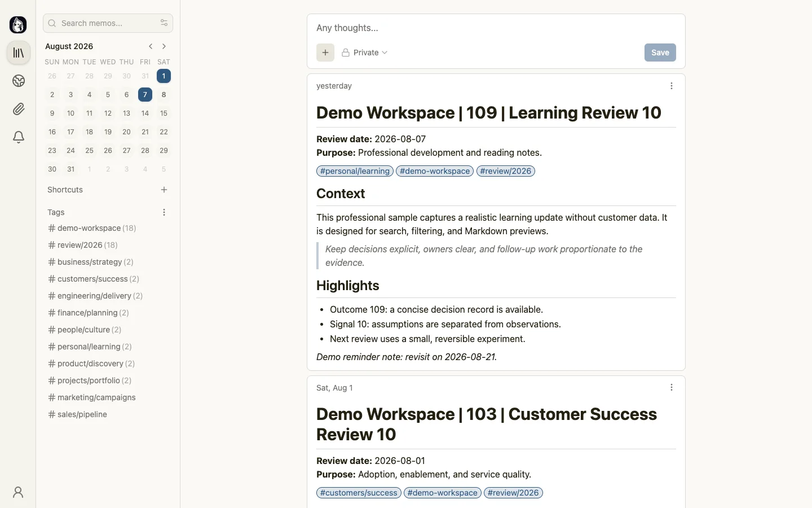The width and height of the screenshot is (812, 508).
Task: Click #review/2026 chip in Learning Review memo
Action: [506, 171]
